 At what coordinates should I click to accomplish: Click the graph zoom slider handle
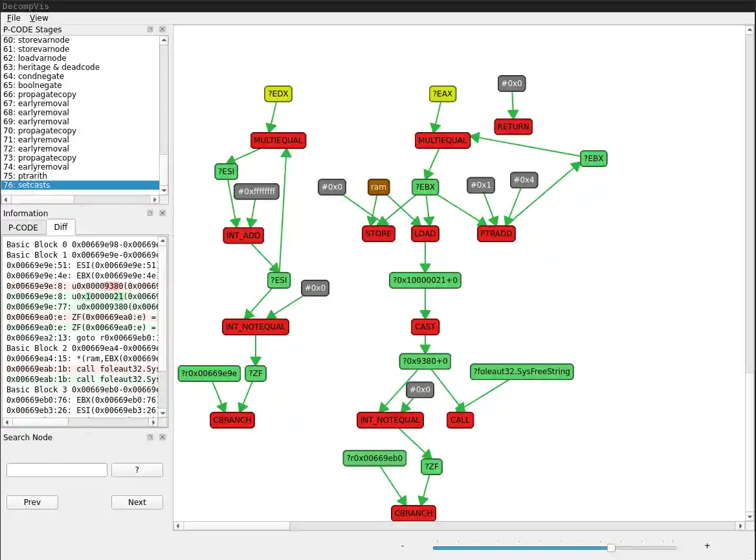point(610,548)
